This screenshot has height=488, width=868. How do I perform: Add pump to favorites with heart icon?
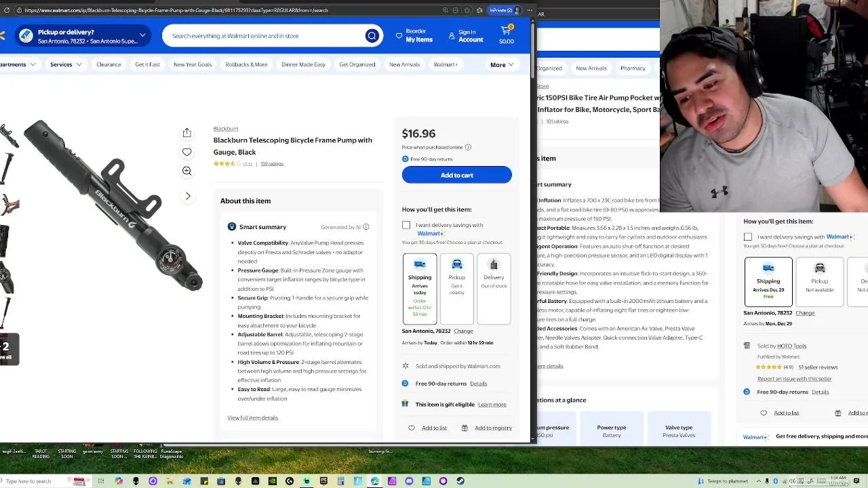point(187,152)
